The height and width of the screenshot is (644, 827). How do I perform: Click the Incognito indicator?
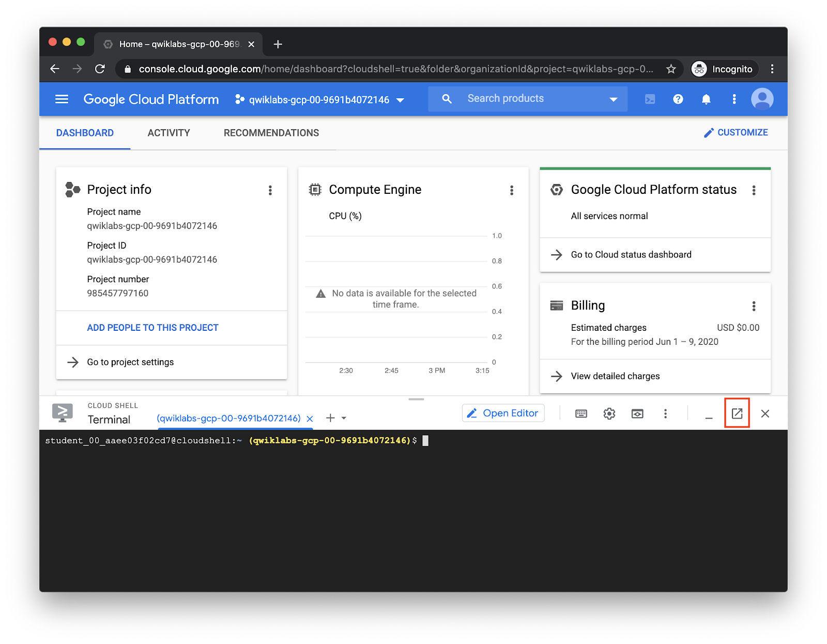coord(725,69)
